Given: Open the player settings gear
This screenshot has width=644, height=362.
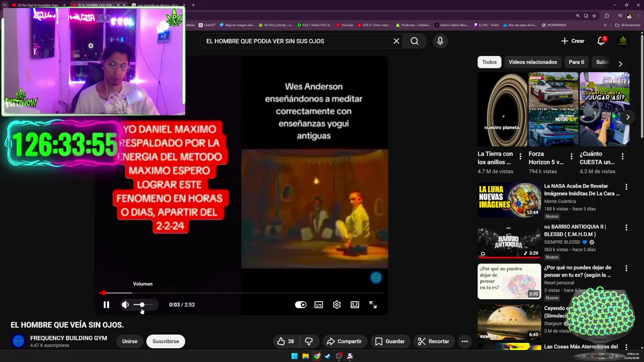Looking at the screenshot, I should click(x=337, y=305).
